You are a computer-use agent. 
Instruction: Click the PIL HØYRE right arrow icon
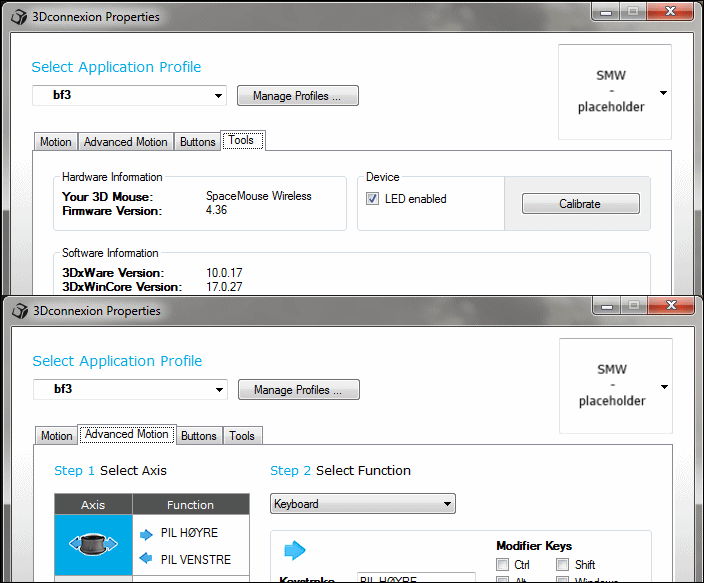146,534
